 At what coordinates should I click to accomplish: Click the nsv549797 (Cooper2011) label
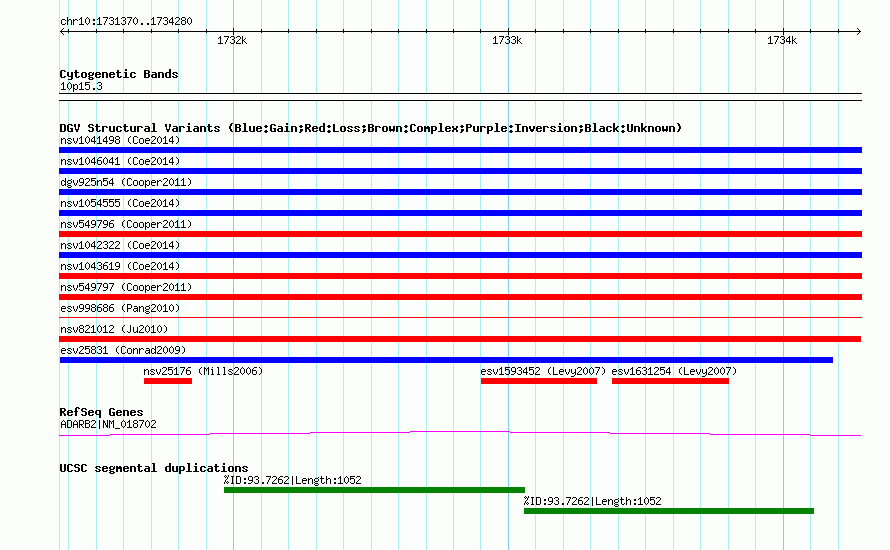(x=126, y=287)
